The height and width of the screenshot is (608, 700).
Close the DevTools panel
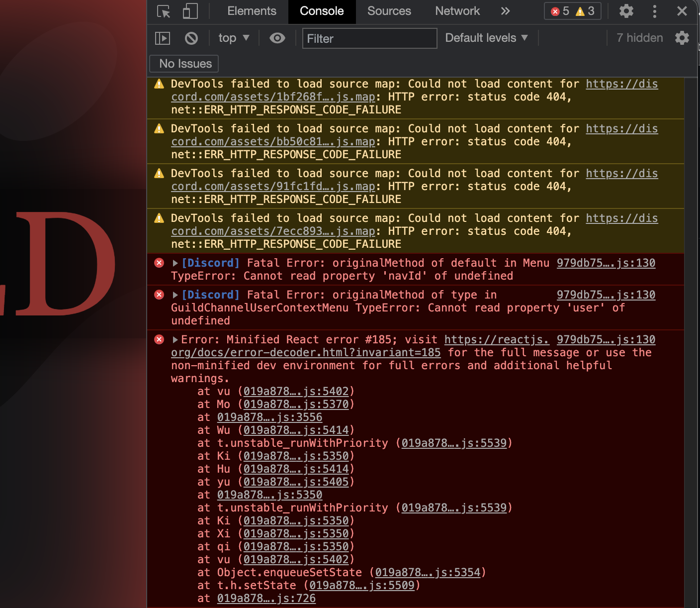[x=682, y=11]
